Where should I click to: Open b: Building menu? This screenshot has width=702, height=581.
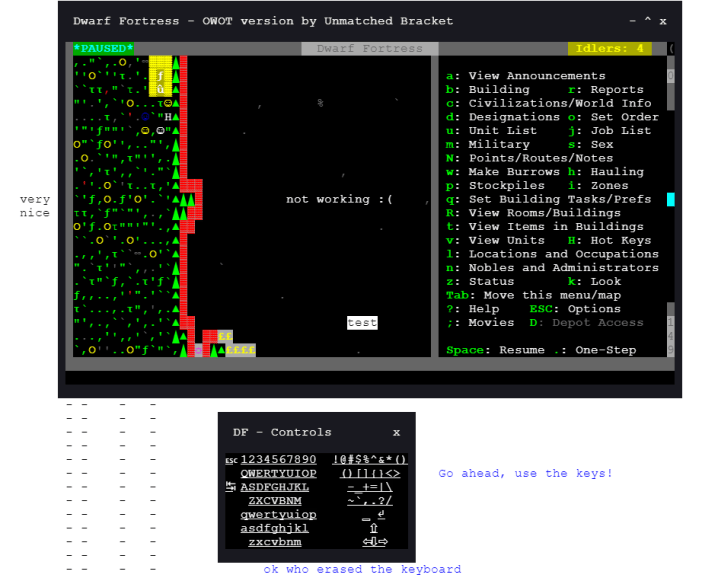click(x=488, y=90)
